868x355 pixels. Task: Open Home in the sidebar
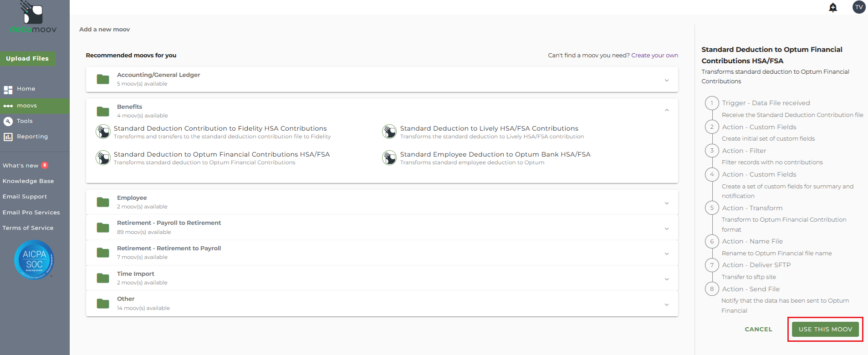[26, 89]
